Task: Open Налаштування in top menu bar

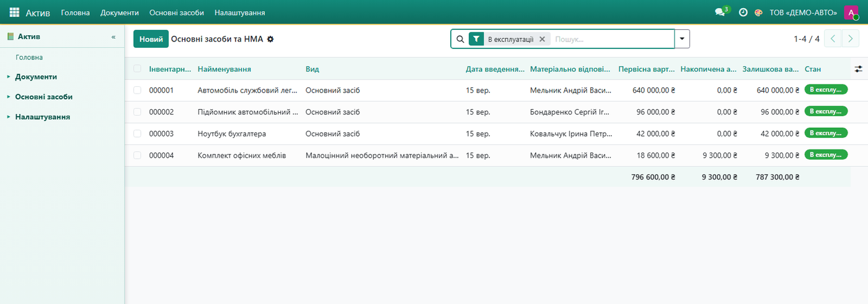Action: pos(240,12)
